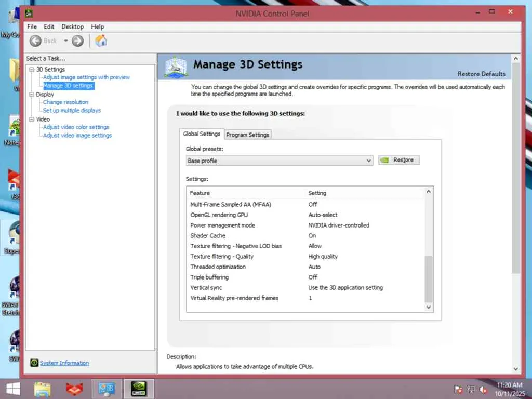This screenshot has height=399, width=532.
Task: Select the Threaded optimization row
Action: [x=305, y=267]
